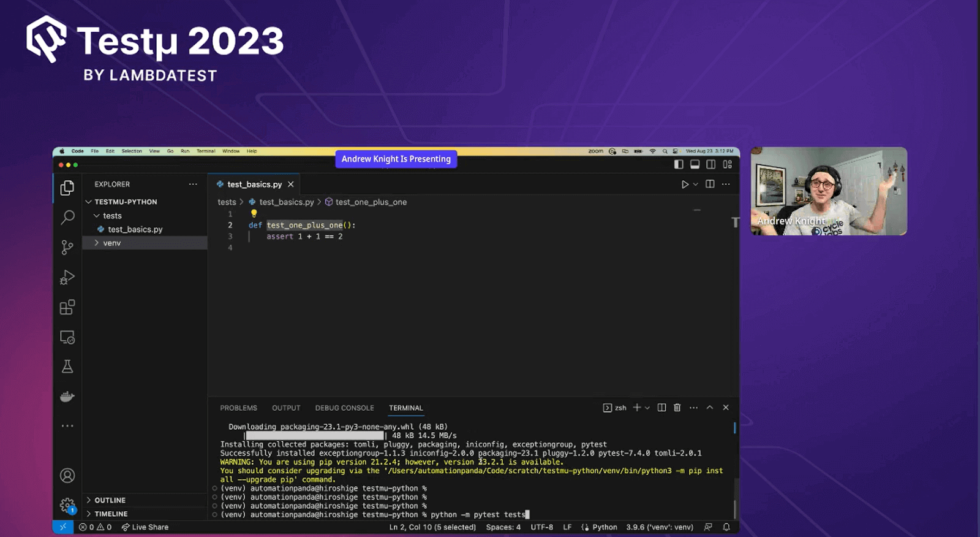Click the test_one_plus_one breadcrumb symbol
The height and width of the screenshot is (537, 980).
click(x=366, y=202)
